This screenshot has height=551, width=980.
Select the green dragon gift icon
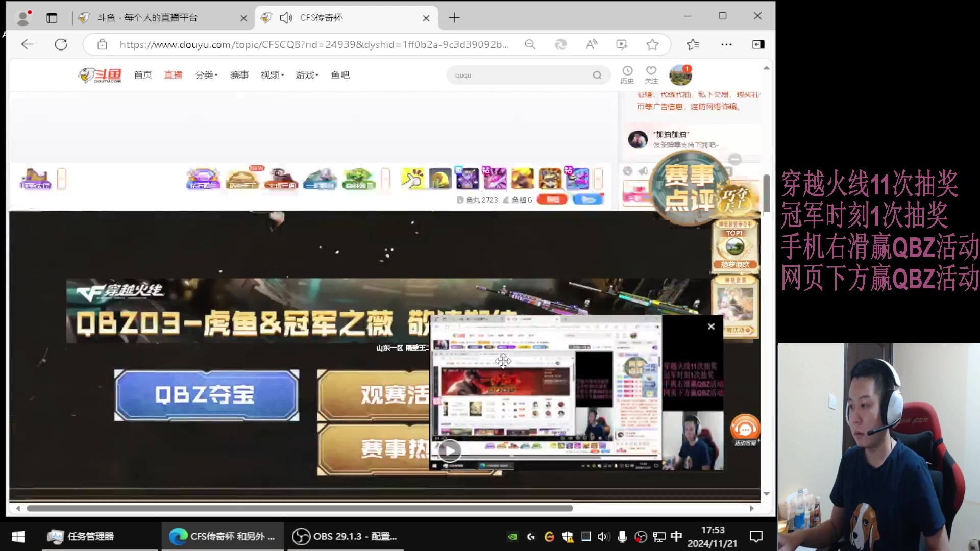pyautogui.click(x=359, y=179)
